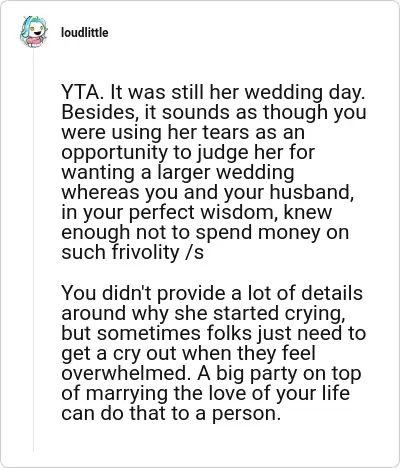Click the line 'enough not to spend money on'

click(x=205, y=232)
